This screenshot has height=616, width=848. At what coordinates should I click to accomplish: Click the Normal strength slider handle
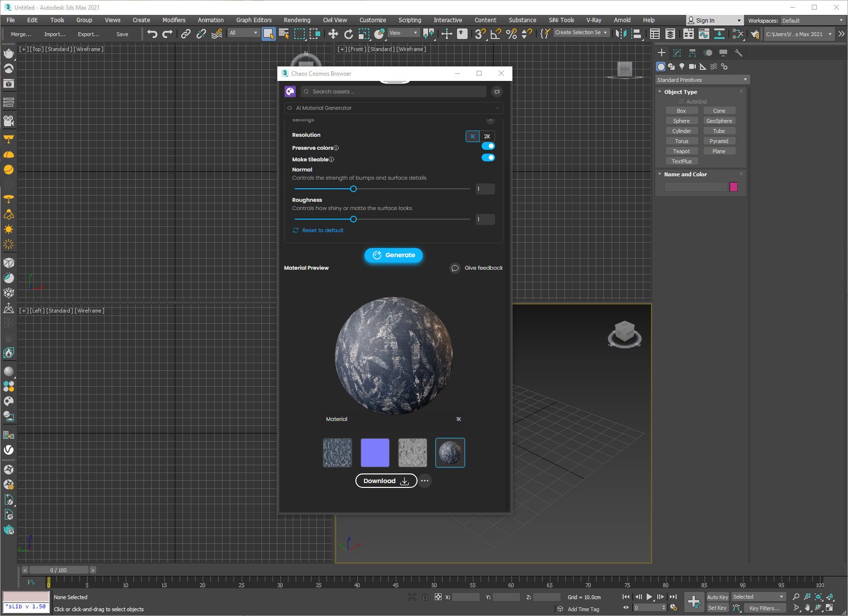[353, 189]
